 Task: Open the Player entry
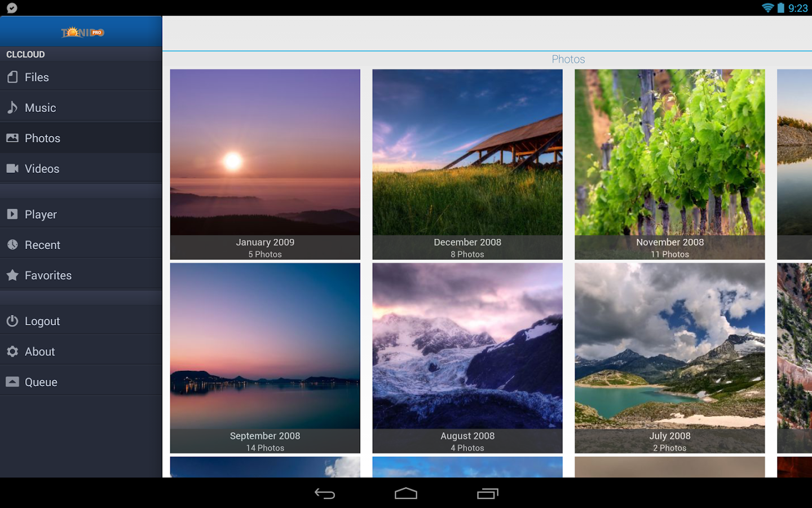click(81, 214)
